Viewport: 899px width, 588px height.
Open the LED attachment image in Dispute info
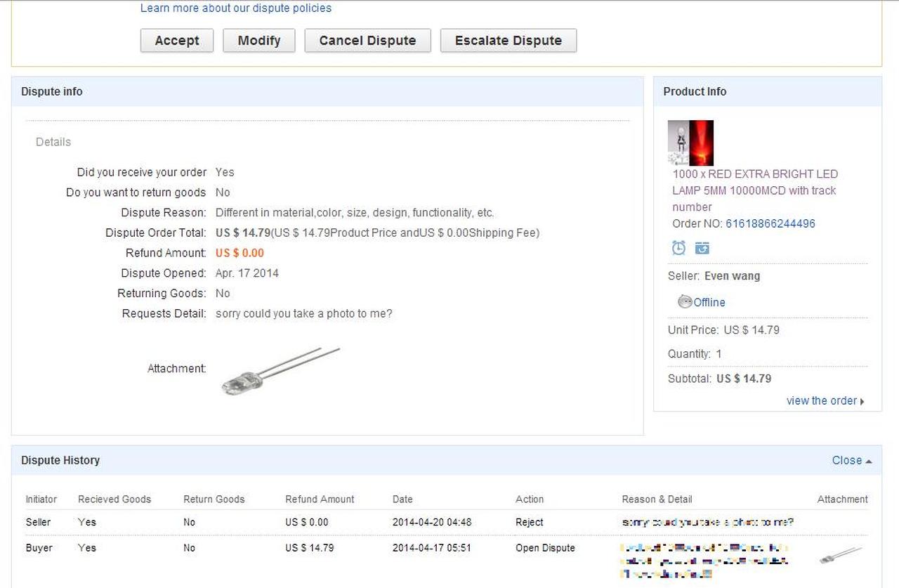click(281, 370)
